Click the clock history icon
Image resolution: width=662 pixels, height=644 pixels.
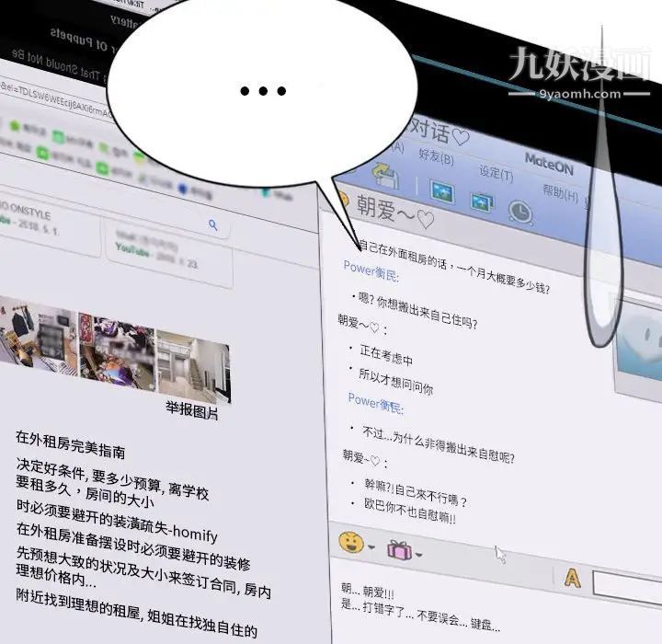[521, 213]
